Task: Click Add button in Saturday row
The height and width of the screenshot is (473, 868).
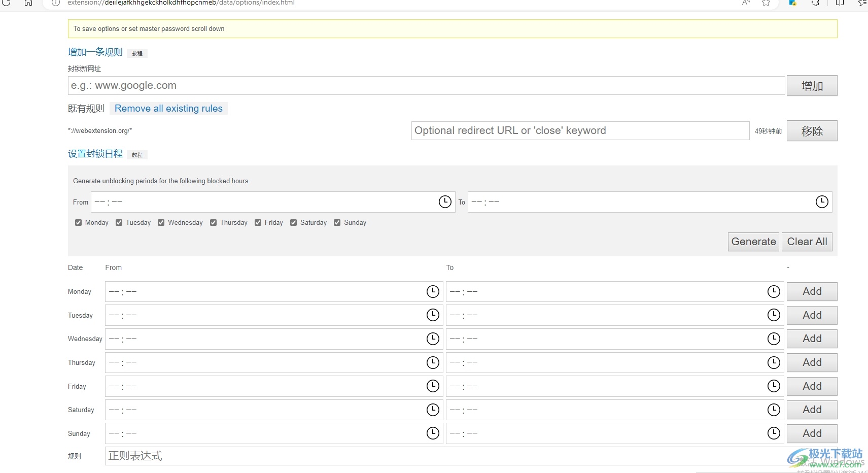Action: [x=812, y=410]
